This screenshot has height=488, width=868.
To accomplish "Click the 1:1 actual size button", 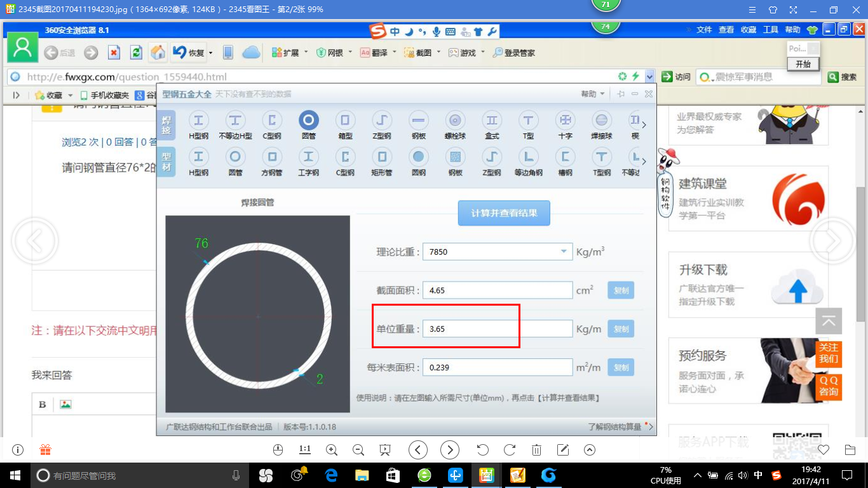I will pos(304,449).
